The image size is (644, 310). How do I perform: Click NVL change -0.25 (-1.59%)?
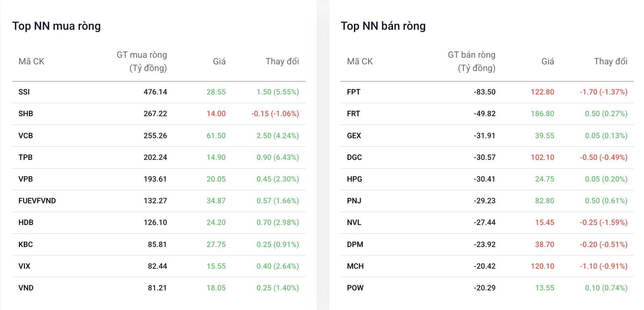603,223
